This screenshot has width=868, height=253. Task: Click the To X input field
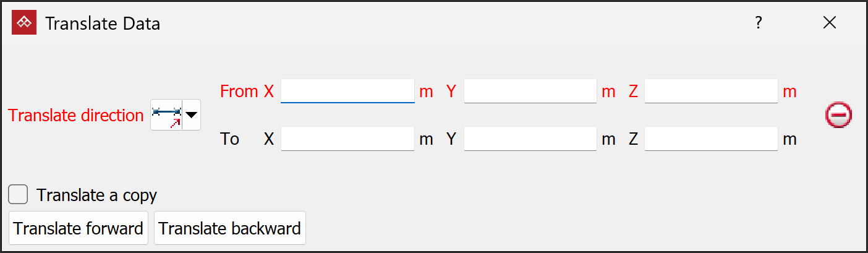(347, 139)
